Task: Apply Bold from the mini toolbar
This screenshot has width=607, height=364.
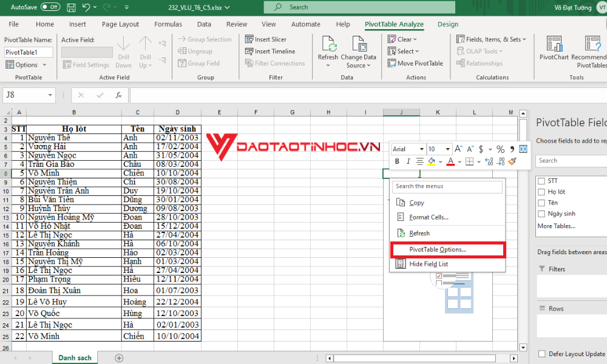Action: pyautogui.click(x=398, y=161)
